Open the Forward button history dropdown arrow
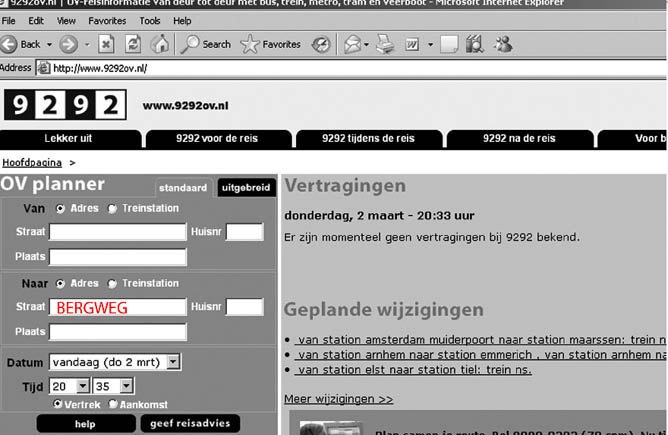The image size is (668, 435). 87,45
